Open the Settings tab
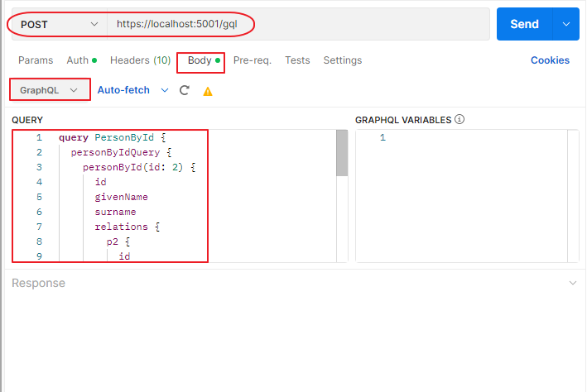 click(x=343, y=60)
